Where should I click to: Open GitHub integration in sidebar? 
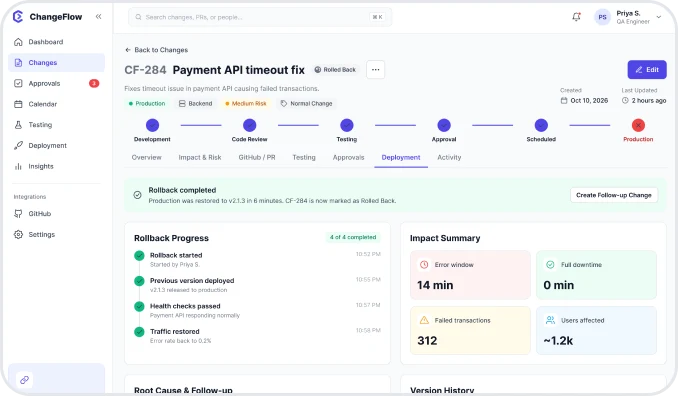[x=56, y=214]
